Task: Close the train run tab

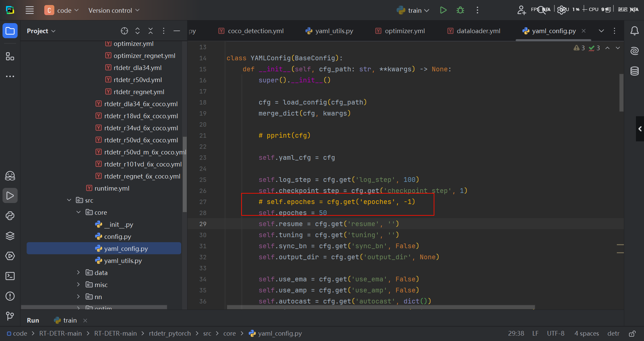Action: pyautogui.click(x=85, y=321)
